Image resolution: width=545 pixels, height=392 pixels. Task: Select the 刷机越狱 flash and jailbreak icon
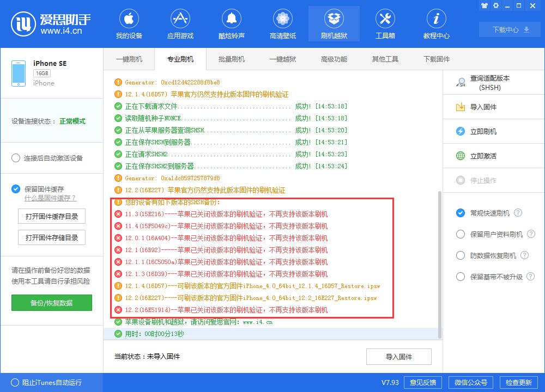coord(334,23)
